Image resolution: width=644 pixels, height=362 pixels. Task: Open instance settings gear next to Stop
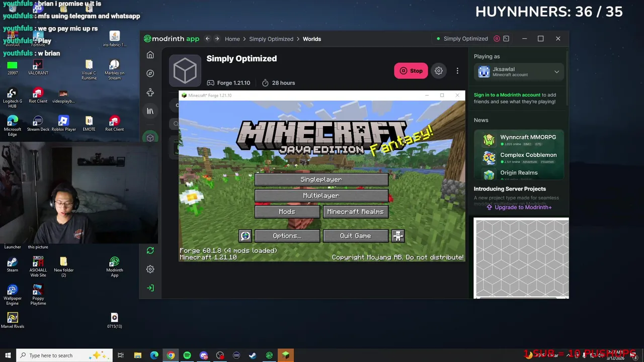click(439, 71)
